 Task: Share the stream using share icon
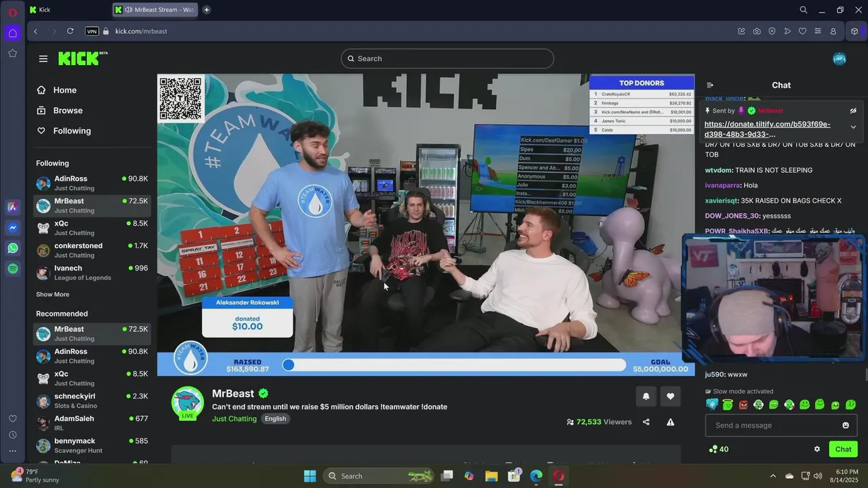point(646,422)
